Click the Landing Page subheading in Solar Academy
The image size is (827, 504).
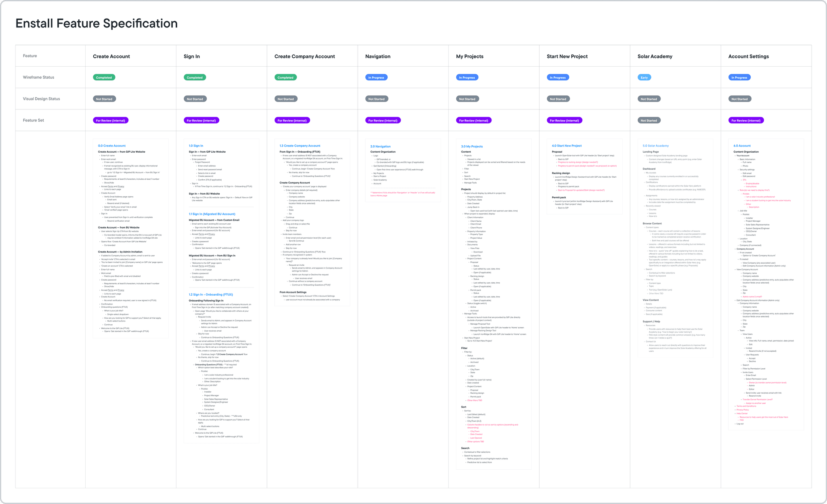(651, 152)
